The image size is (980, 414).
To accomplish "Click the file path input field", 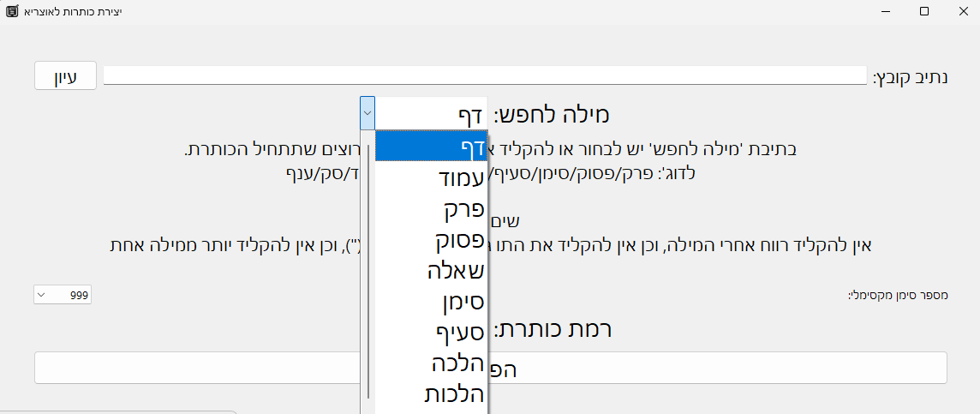I will (x=484, y=76).
